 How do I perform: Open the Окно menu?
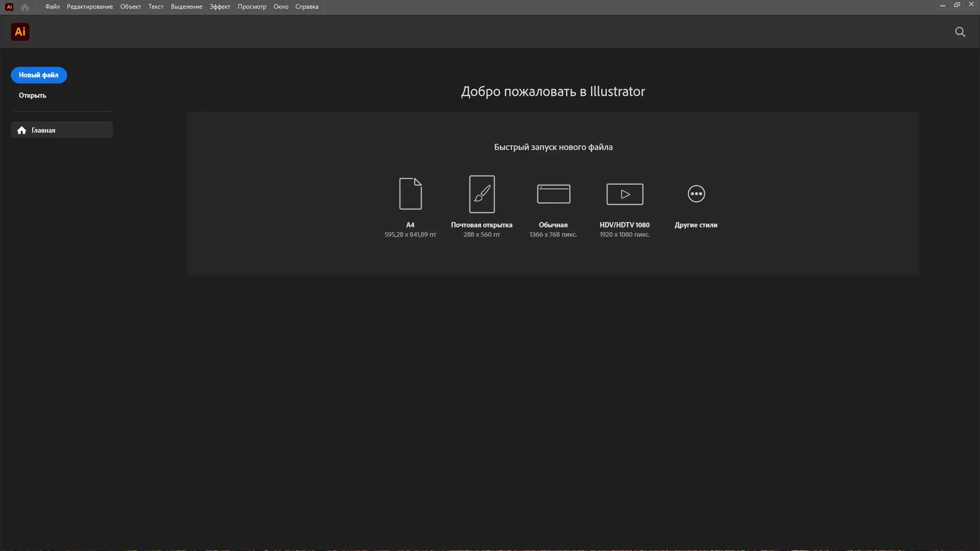coord(281,7)
